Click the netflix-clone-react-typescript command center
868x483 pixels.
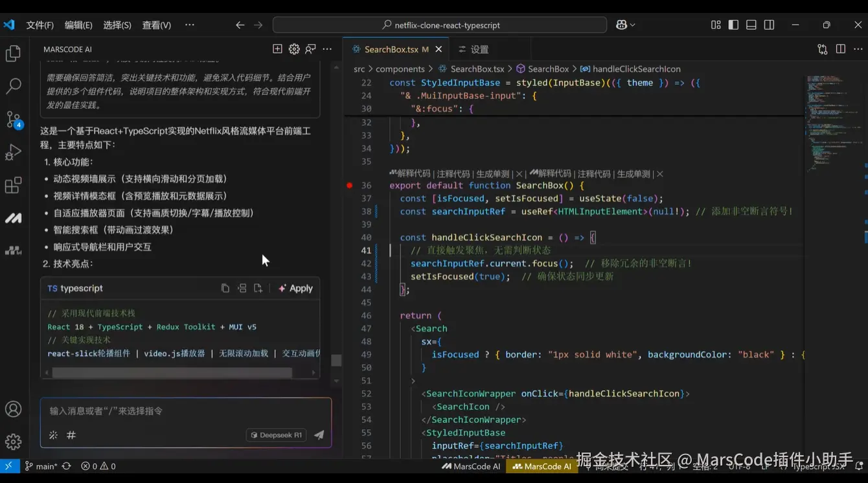coord(440,25)
